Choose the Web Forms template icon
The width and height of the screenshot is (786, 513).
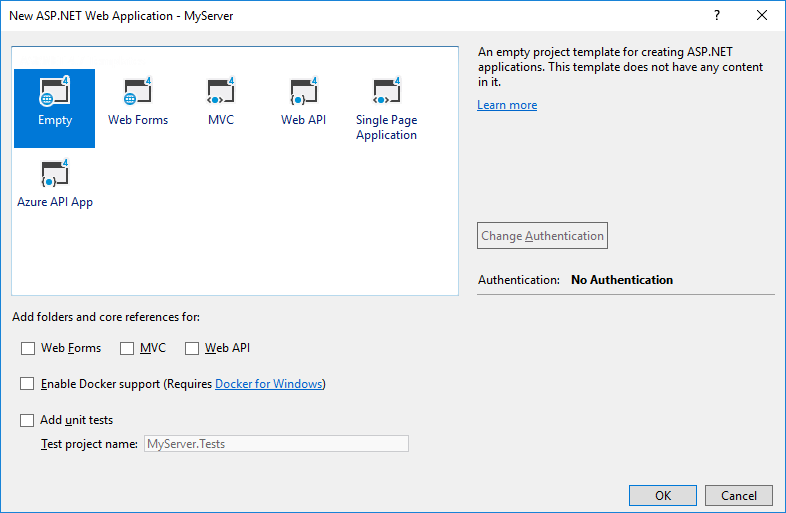click(137, 91)
